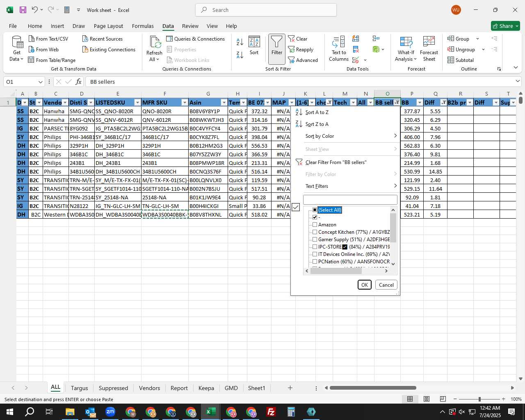Image resolution: width=525 pixels, height=420 pixels.
Task: Create a Forecast Sheet
Action: [x=429, y=49]
